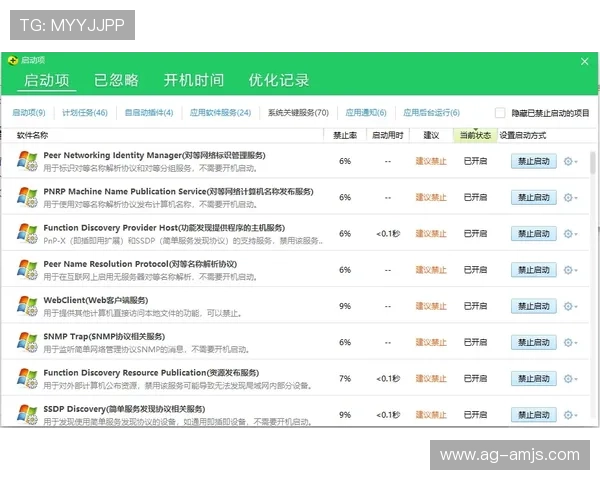Open gear settings for Function Discovery Resource Publication
The width and height of the screenshot is (600, 480).
[x=570, y=379]
